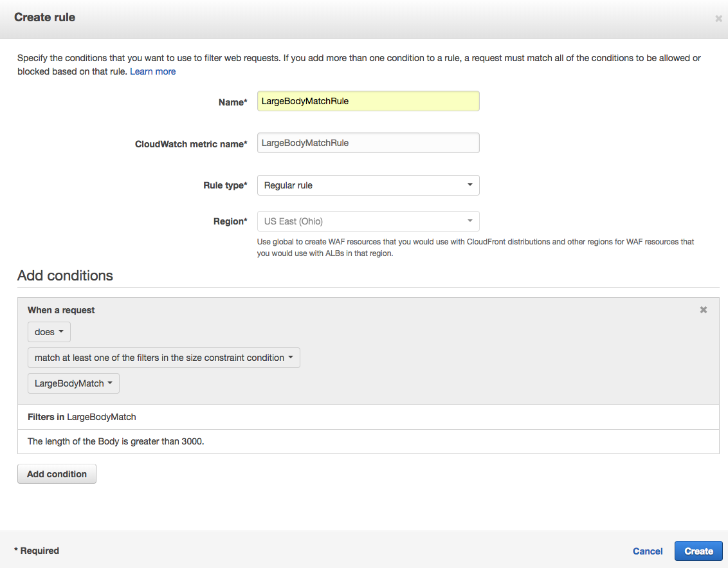Focus the CloudWatch metric name field
Screen dimensions: 728x568
coord(368,143)
